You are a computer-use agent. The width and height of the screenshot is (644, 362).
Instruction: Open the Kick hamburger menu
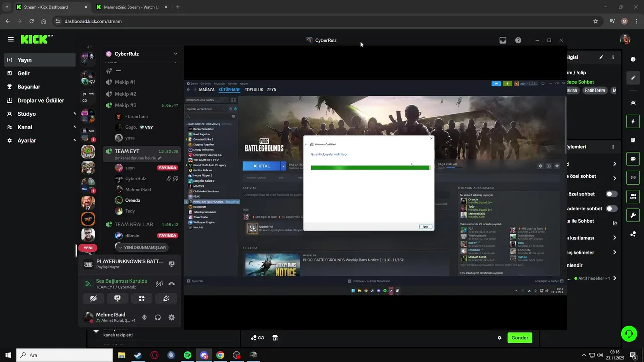(x=11, y=39)
